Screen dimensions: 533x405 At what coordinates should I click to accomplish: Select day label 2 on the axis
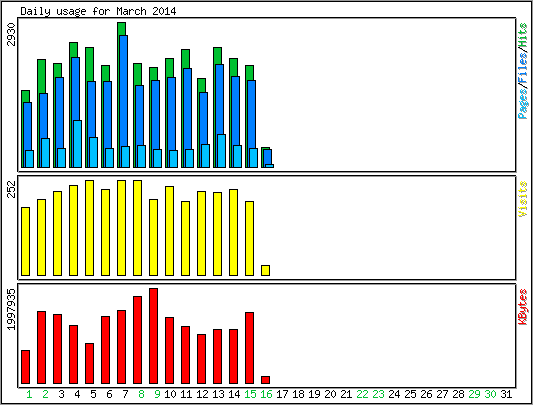(x=45, y=394)
